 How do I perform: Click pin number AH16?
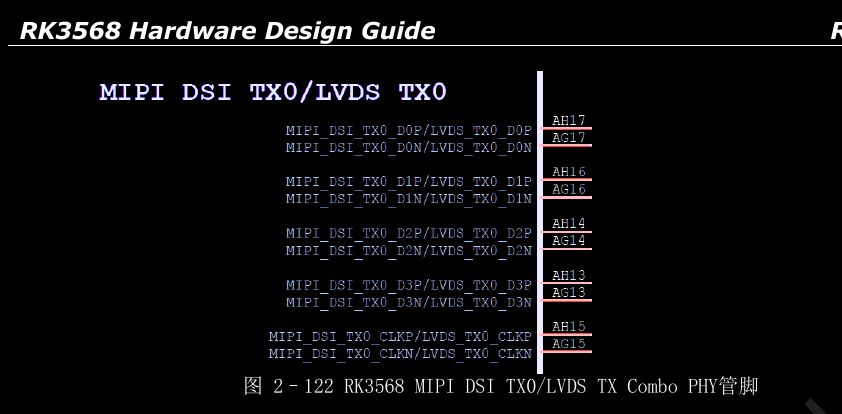tap(569, 172)
